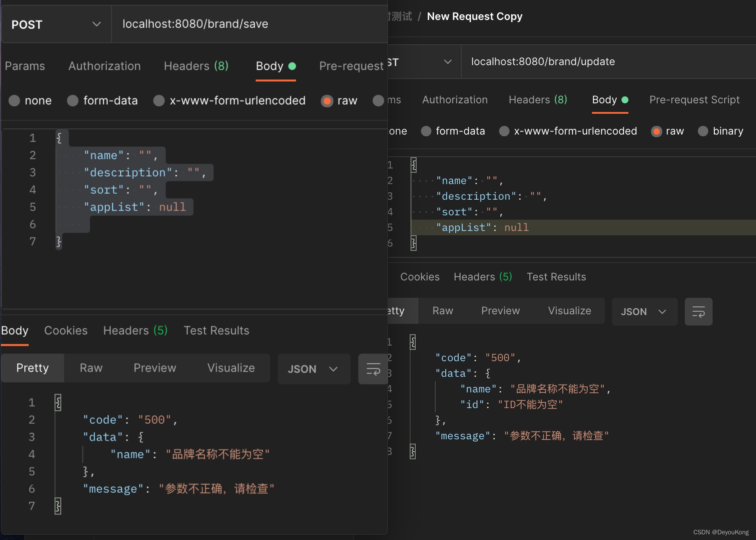This screenshot has height=540, width=756.
Task: Open method dropdown chevron in update window
Action: tap(448, 62)
